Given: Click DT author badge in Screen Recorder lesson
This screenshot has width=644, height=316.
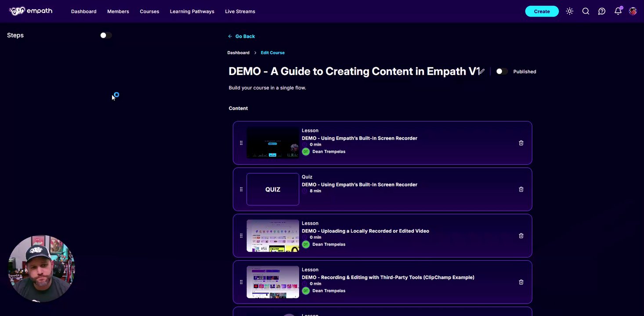Looking at the screenshot, I should (306, 151).
